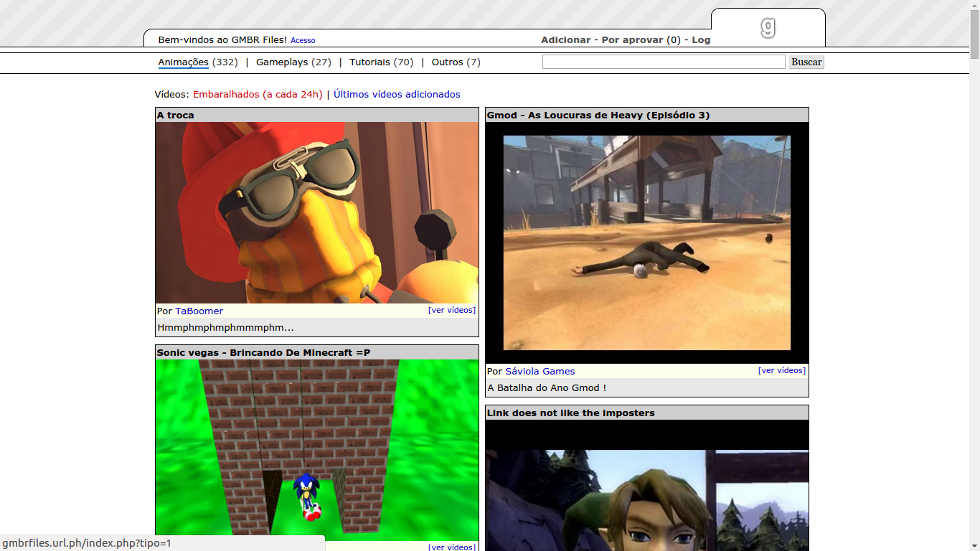
Task: Open the Tutoriais category
Action: [369, 62]
